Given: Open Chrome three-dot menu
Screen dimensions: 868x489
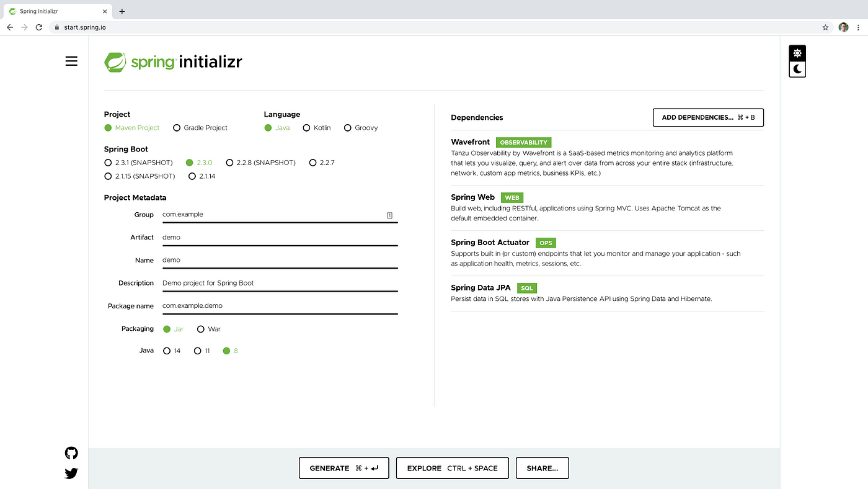Looking at the screenshot, I should pos(859,27).
